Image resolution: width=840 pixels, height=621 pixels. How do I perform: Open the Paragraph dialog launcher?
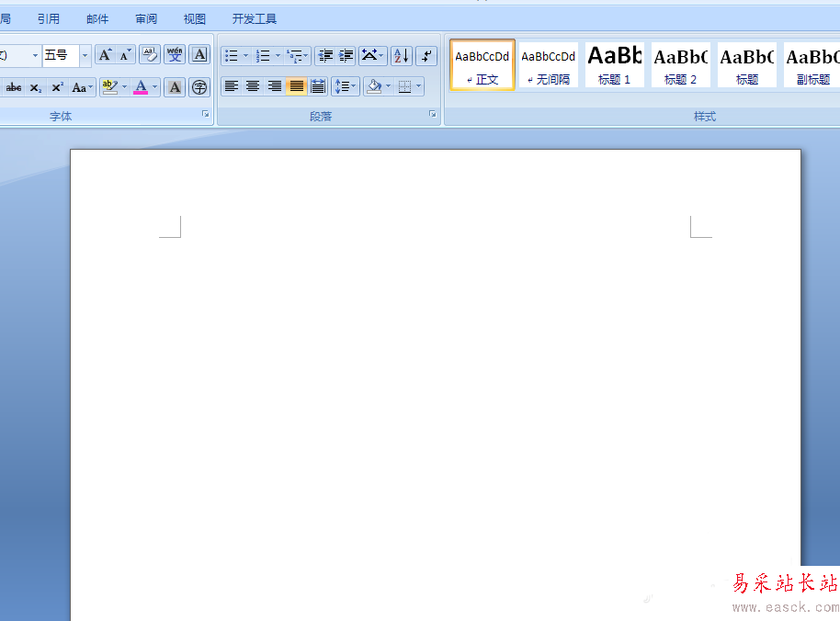(432, 114)
